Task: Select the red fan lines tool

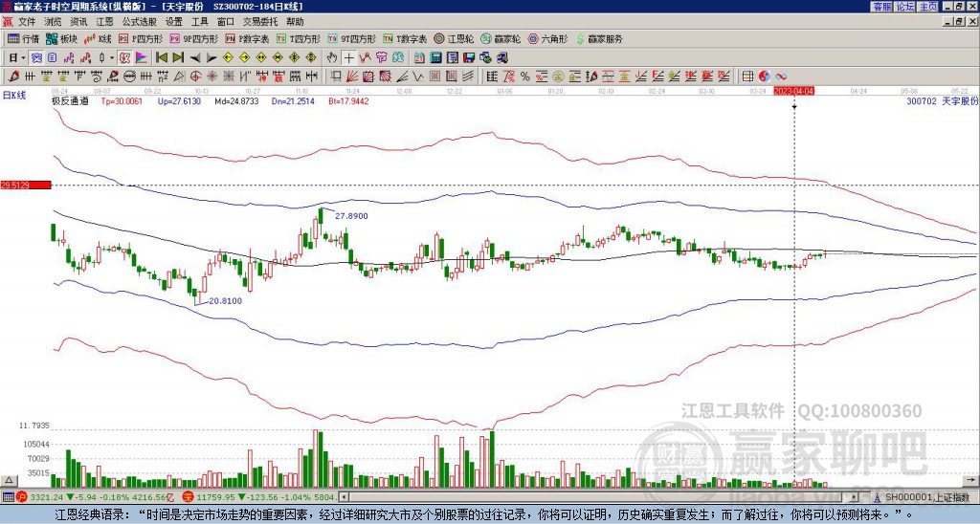Action: pos(352,76)
